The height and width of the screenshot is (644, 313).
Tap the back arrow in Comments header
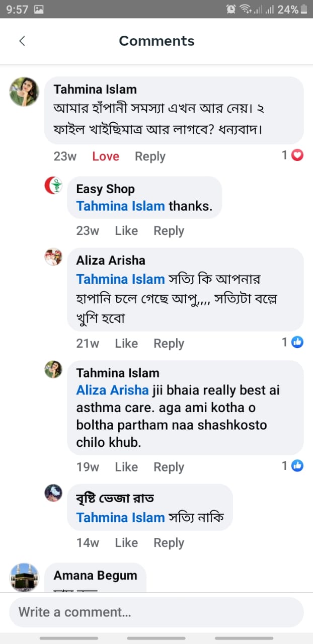pos(22,41)
